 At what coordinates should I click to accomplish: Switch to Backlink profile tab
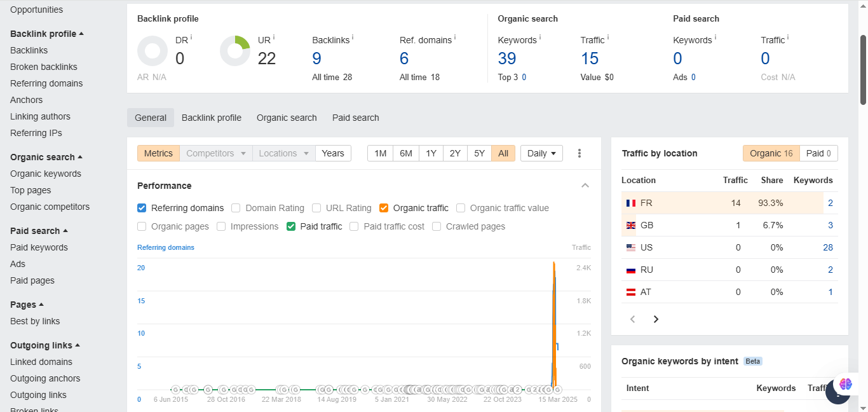(x=212, y=118)
